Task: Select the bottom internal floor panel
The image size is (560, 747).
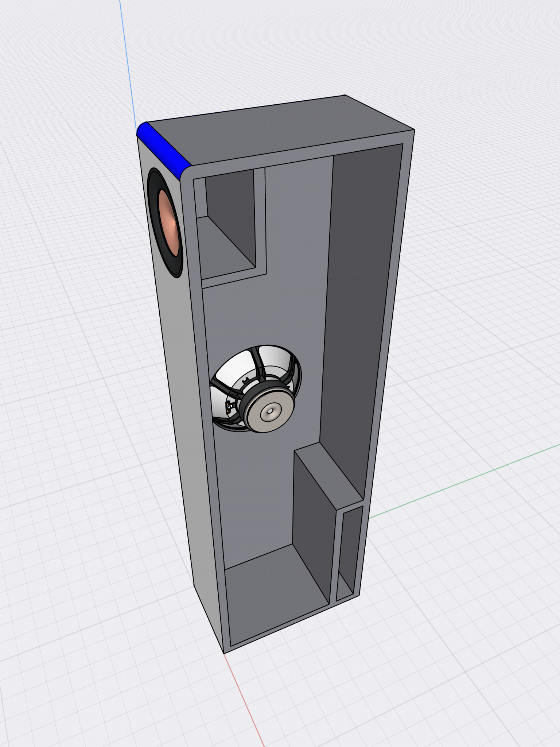Action: tap(275, 595)
